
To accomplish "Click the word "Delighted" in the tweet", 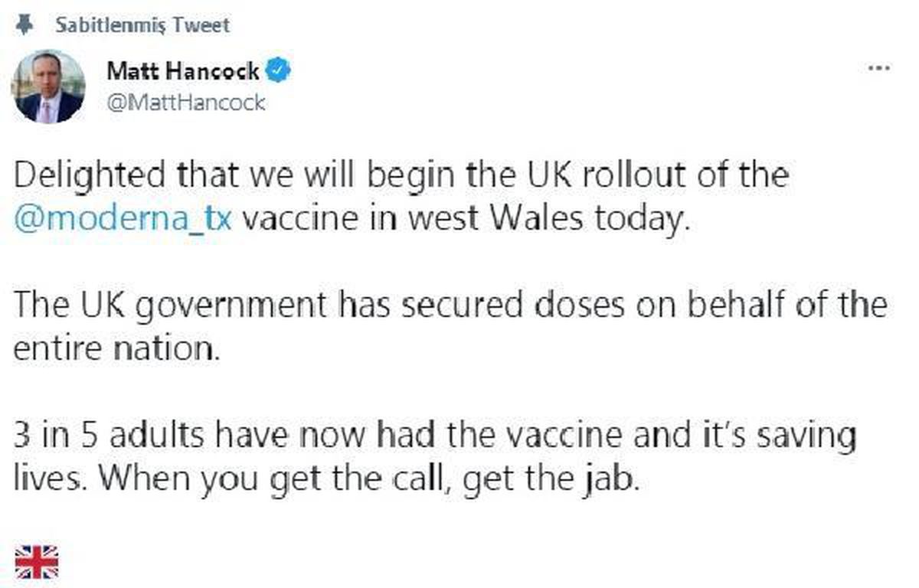I will click(x=89, y=176).
